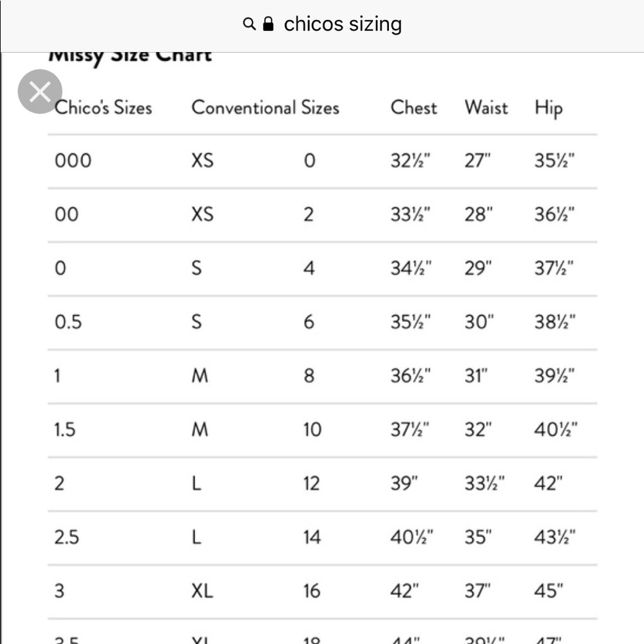Click conventional size 16 in the XL row
Viewport: 644px width, 644px height.
point(312,591)
